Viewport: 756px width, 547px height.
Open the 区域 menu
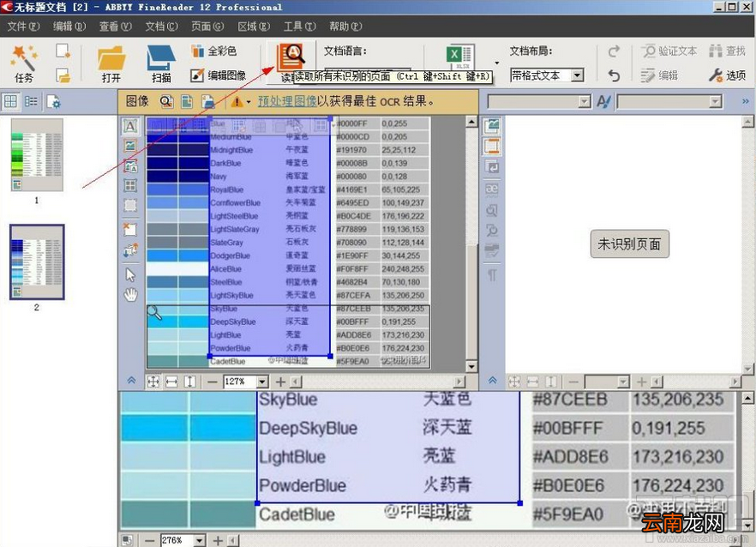coord(254,27)
